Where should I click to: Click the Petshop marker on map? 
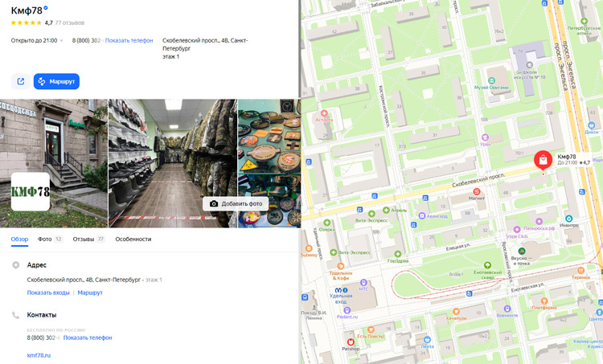[351, 342]
